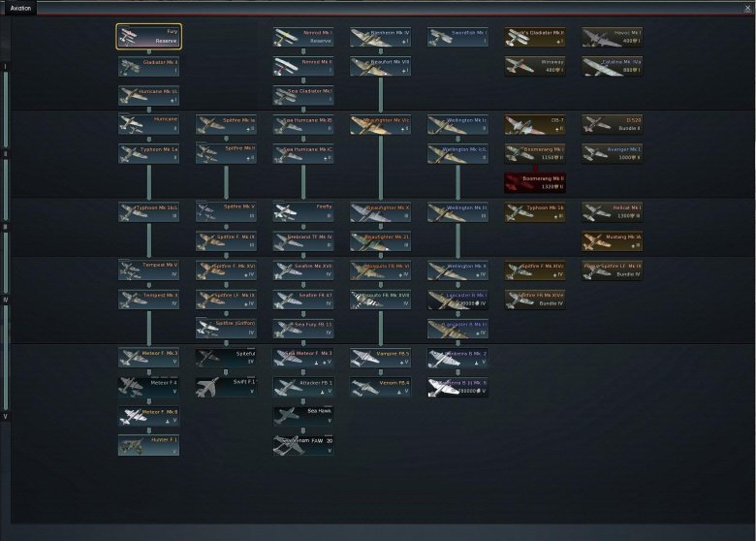Select the Beaufort Mk VIII bomber

pyautogui.click(x=380, y=66)
